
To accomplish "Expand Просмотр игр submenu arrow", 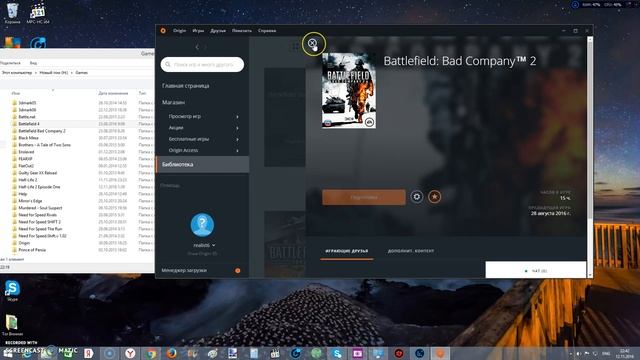I will click(237, 117).
